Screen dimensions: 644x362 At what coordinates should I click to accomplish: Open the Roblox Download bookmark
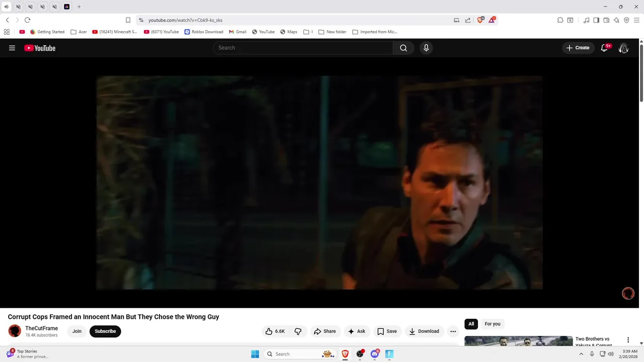click(x=204, y=32)
